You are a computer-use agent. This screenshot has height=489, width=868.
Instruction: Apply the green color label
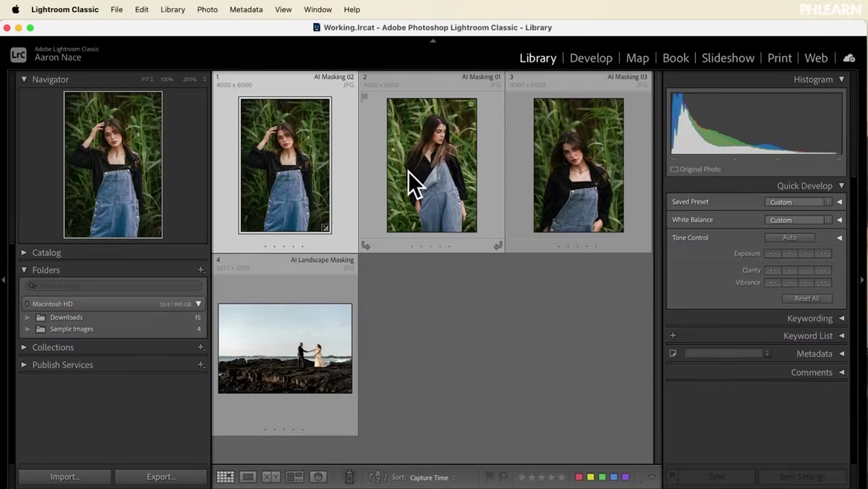point(602,477)
